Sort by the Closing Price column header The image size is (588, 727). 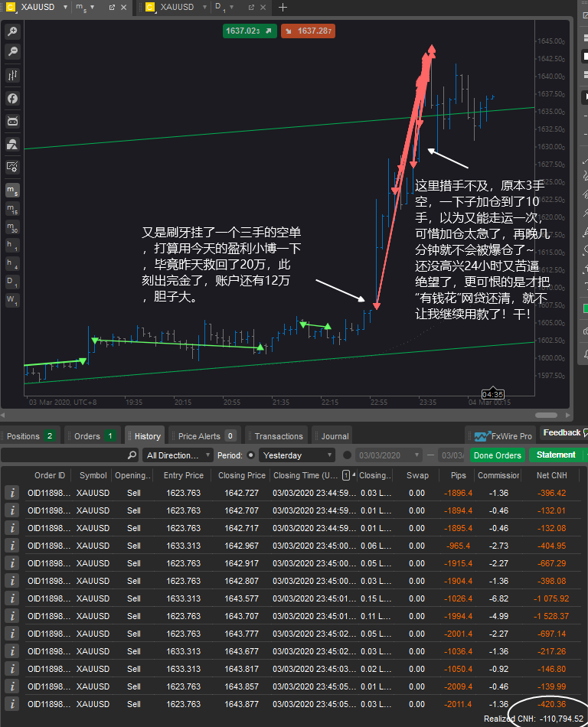coord(242,475)
